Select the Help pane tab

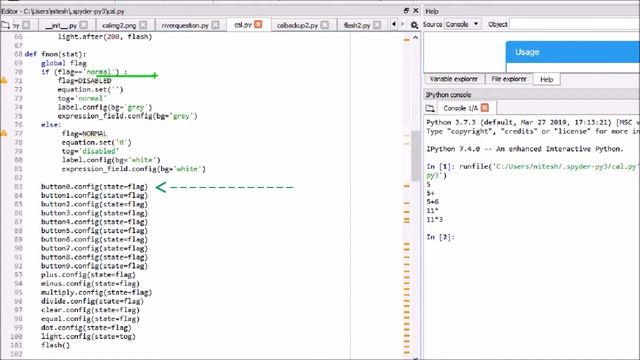pos(547,79)
